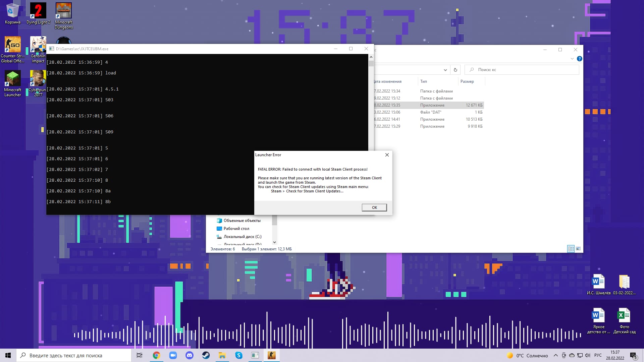Open the Cyberpunk 2077 desktop shortcut
Viewport: 644px width, 362px height.
point(38,83)
